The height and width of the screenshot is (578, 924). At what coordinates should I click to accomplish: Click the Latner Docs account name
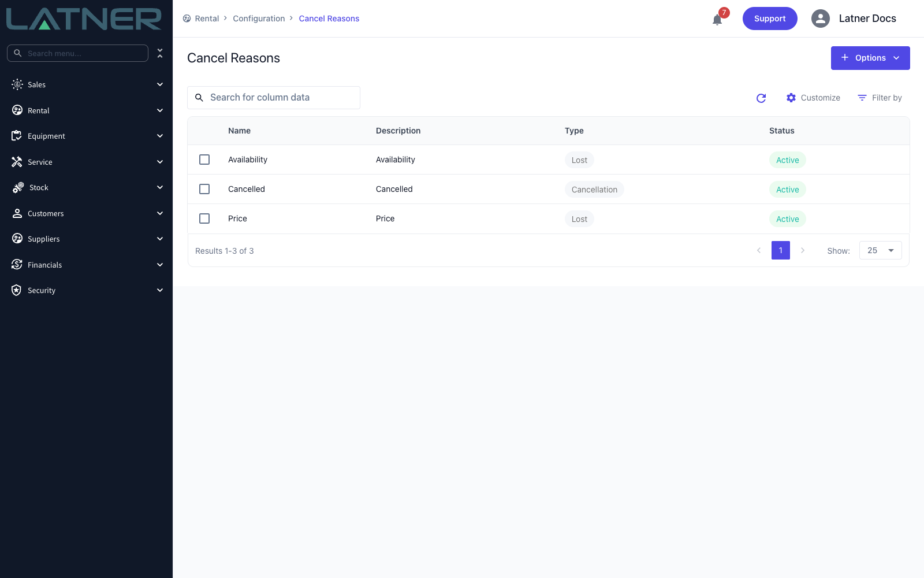click(x=867, y=18)
